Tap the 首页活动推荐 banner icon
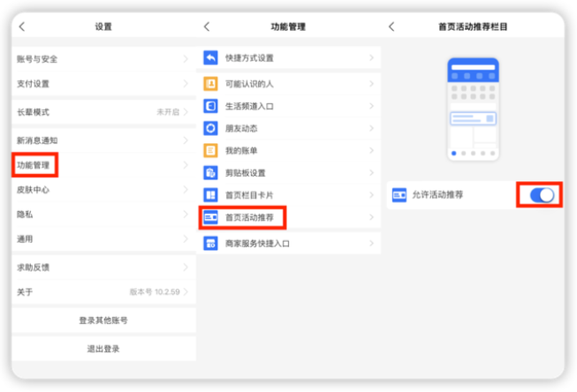This screenshot has height=392, width=577. point(210,217)
